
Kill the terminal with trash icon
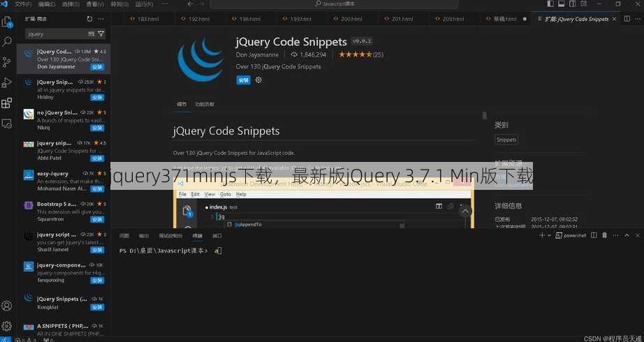pos(605,235)
